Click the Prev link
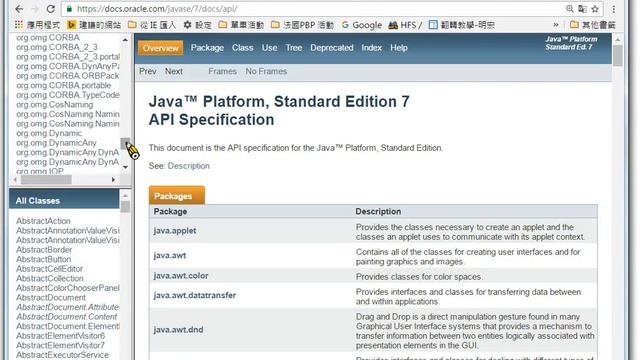The image size is (640, 360). [148, 71]
